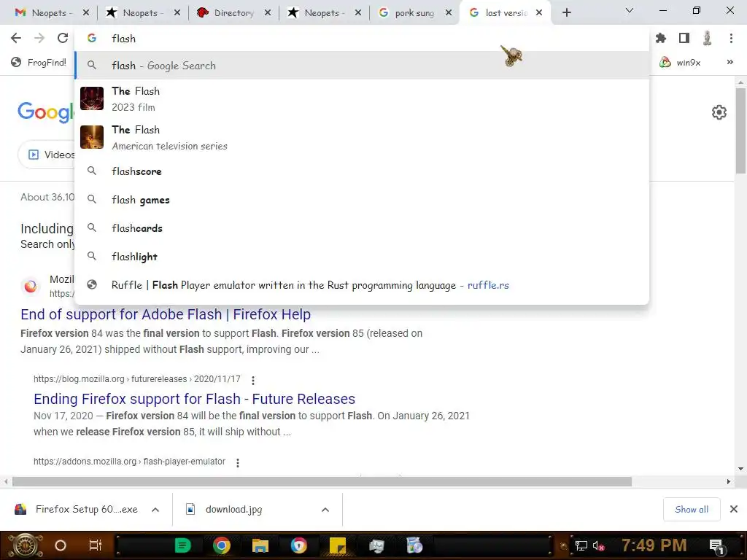Choose The Flash television series suggestion
This screenshot has width=747, height=560.
click(362, 137)
